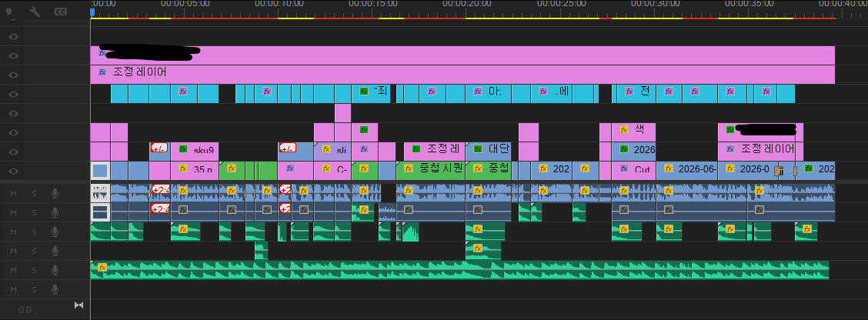Mute the full-length music audio track
Viewport: 868px width, 320px height.
(13, 270)
